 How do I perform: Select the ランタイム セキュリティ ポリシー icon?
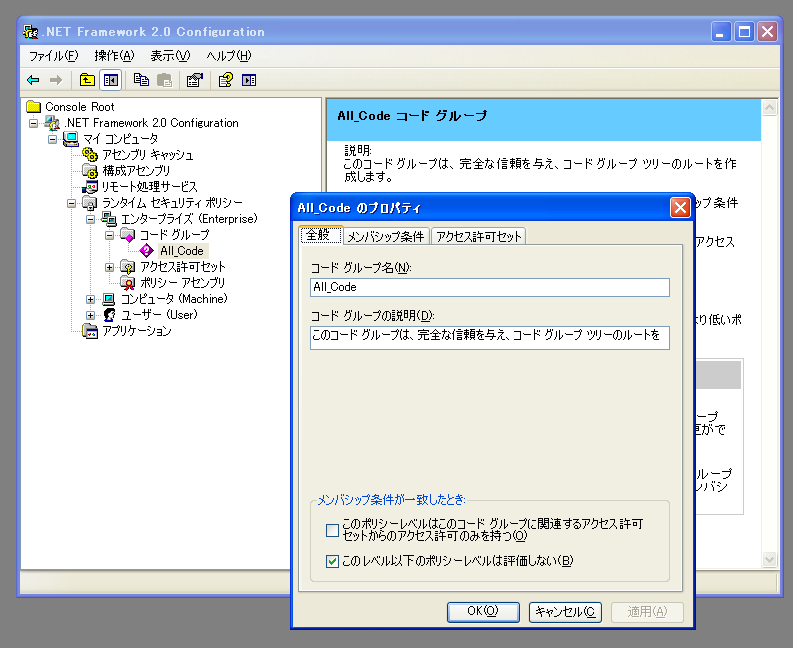point(90,203)
